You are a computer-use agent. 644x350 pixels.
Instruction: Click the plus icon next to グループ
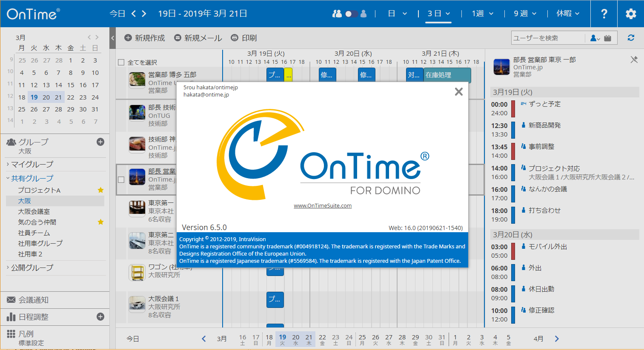pos(100,142)
